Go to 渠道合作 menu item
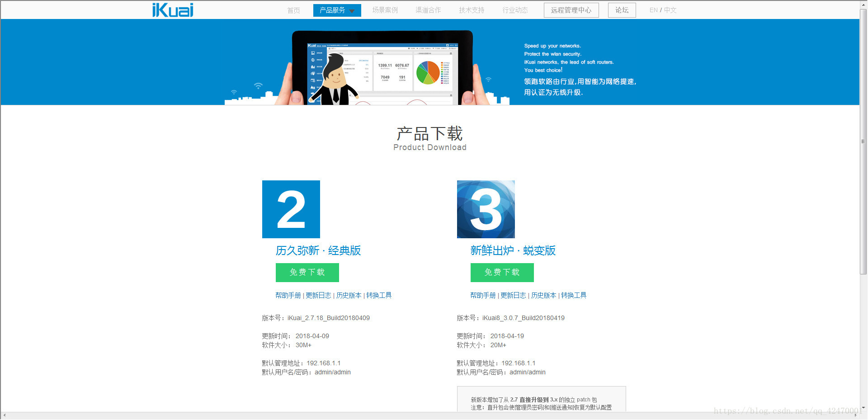868x420 pixels. (x=428, y=10)
